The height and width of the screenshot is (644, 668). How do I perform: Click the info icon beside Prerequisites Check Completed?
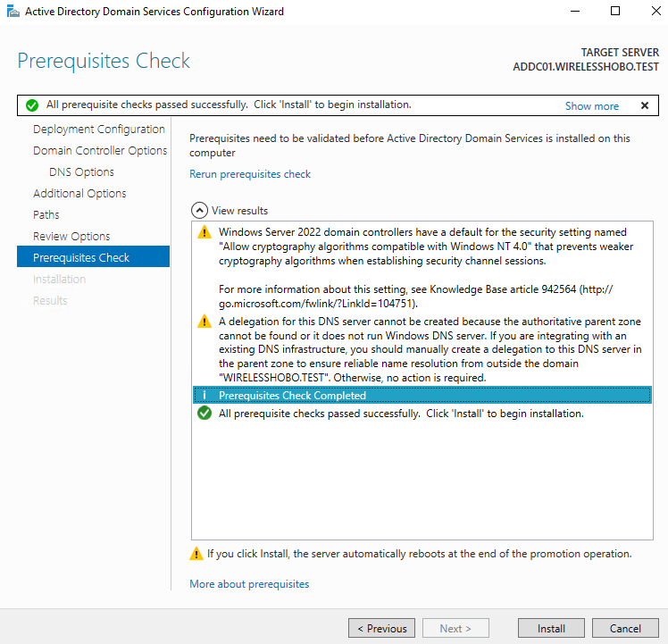(205, 396)
